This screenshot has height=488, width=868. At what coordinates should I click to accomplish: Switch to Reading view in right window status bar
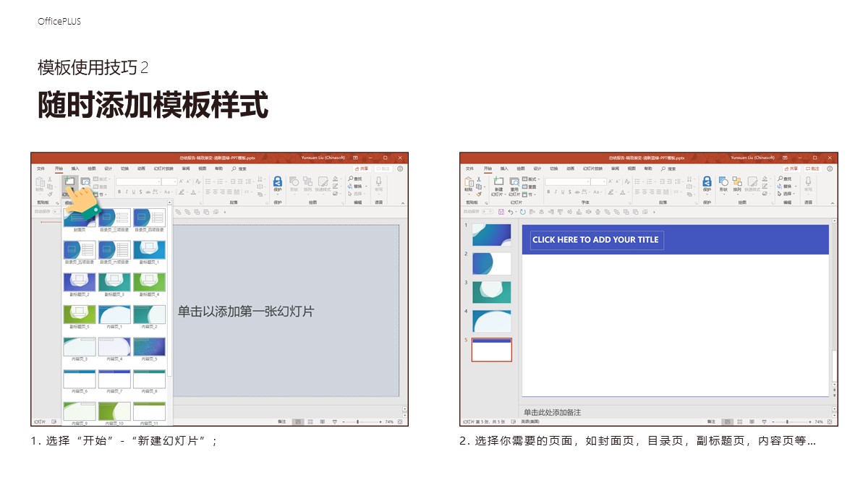pos(752,421)
